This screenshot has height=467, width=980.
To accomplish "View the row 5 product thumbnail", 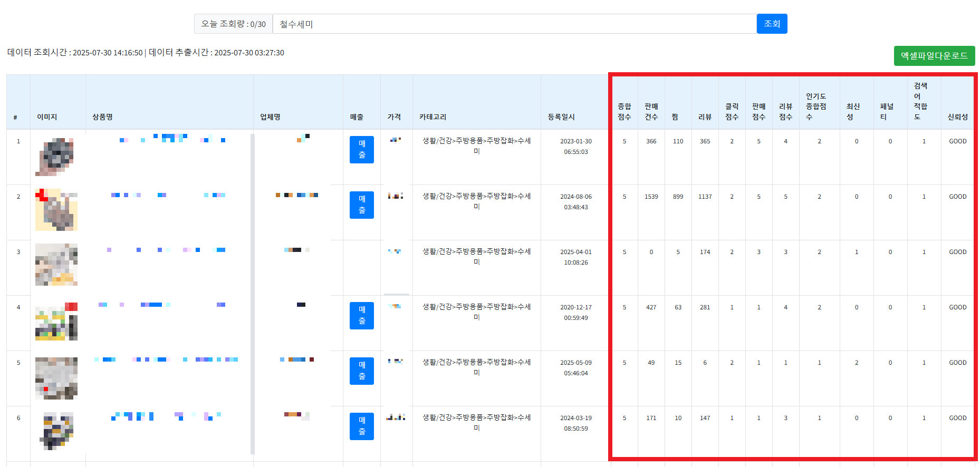I will (x=56, y=378).
